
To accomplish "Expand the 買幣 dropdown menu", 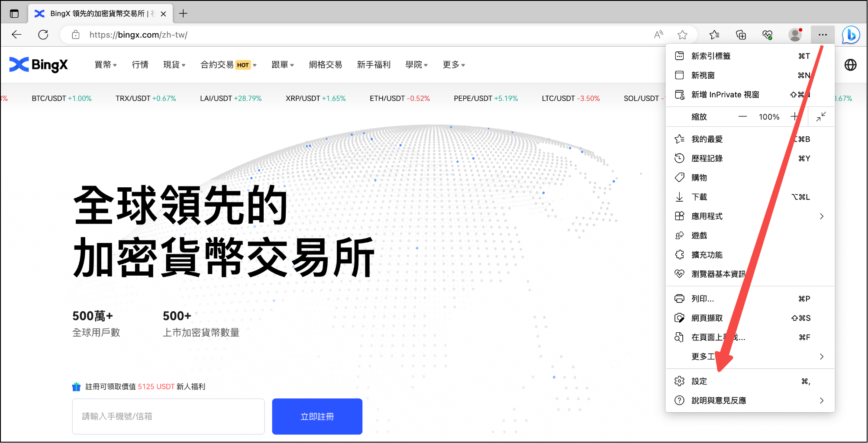I will point(106,65).
